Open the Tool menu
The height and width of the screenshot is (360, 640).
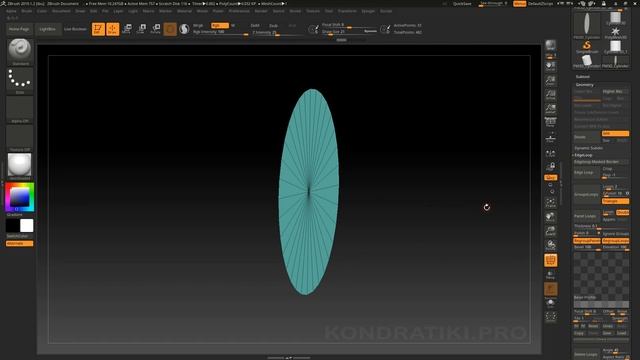point(329,11)
